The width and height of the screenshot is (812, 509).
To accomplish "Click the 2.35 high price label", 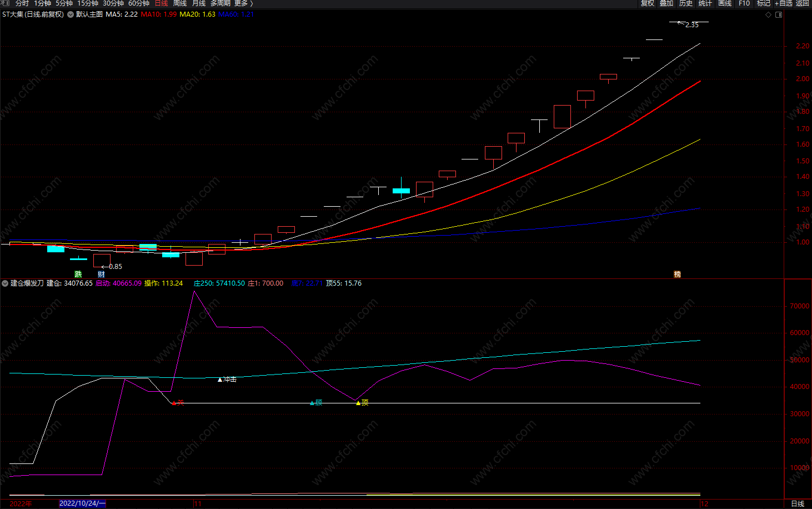I will (x=692, y=25).
